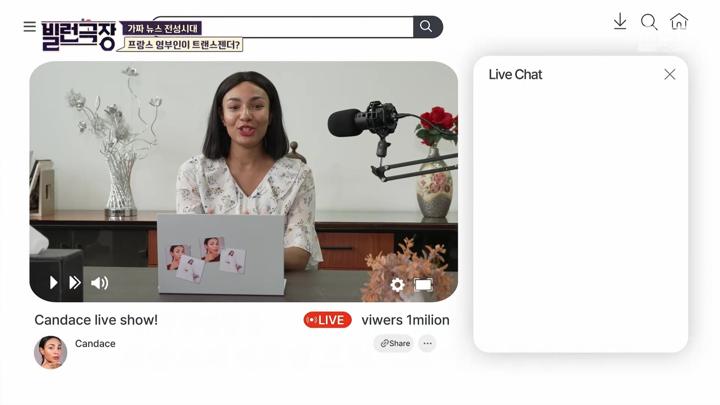720x405 pixels.
Task: Mute the video with speaker icon
Action: click(x=100, y=283)
